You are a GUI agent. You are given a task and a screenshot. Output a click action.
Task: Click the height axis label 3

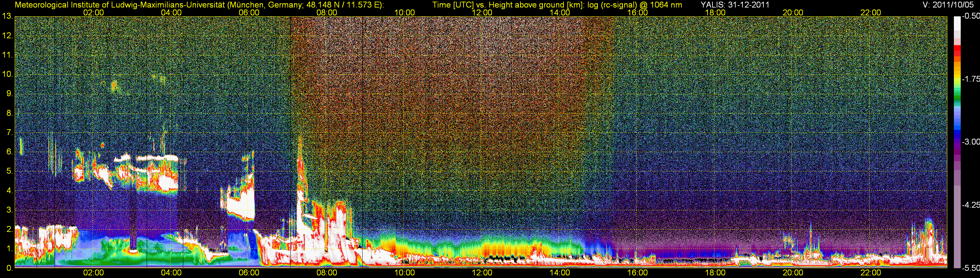pyautogui.click(x=9, y=210)
